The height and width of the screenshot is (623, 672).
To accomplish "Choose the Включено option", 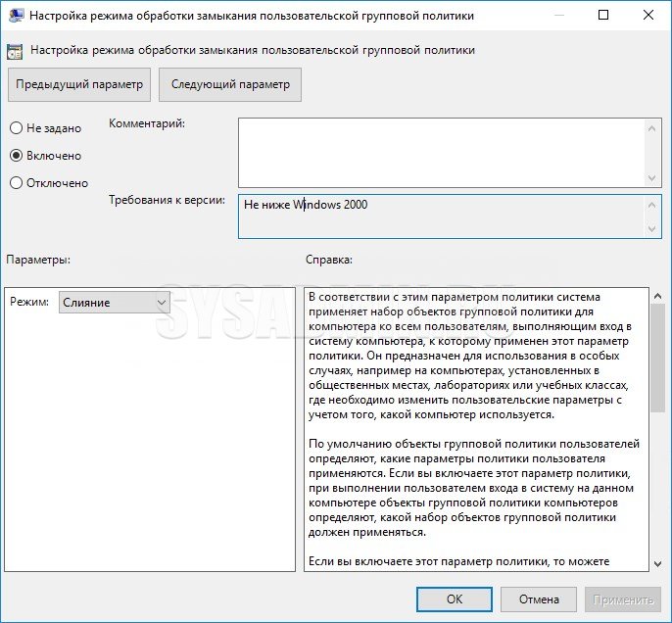I will (16, 156).
